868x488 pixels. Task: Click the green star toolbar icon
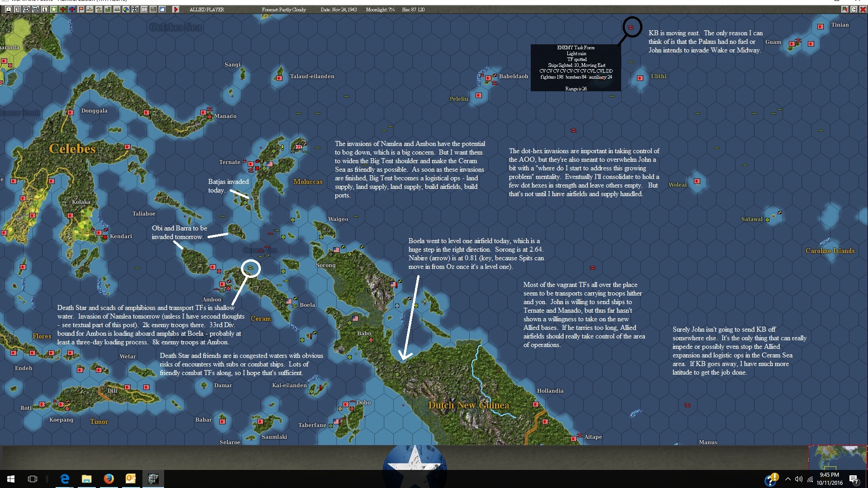coord(53,9)
